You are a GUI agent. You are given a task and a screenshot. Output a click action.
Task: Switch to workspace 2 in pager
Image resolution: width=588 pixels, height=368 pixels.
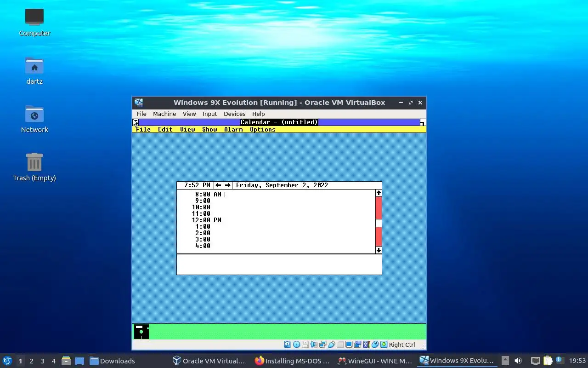coord(31,361)
